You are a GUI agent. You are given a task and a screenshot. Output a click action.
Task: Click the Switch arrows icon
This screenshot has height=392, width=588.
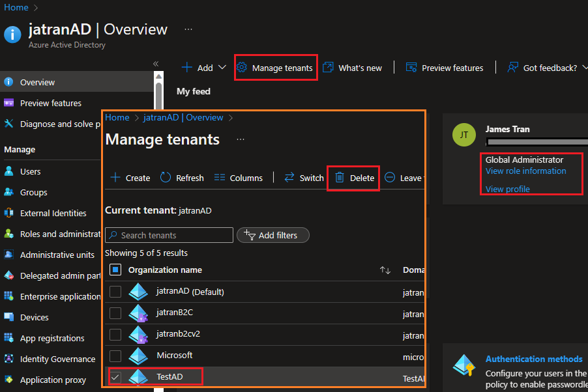pyautogui.click(x=289, y=177)
